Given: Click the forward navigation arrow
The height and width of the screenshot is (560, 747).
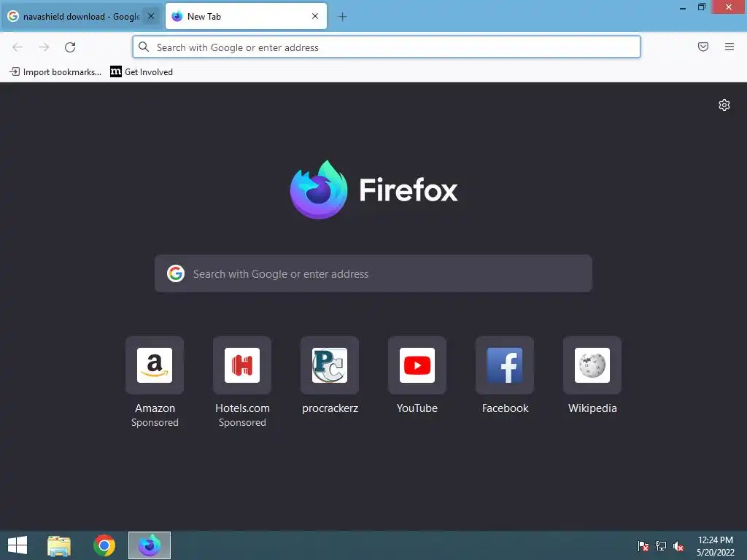Looking at the screenshot, I should (x=44, y=47).
